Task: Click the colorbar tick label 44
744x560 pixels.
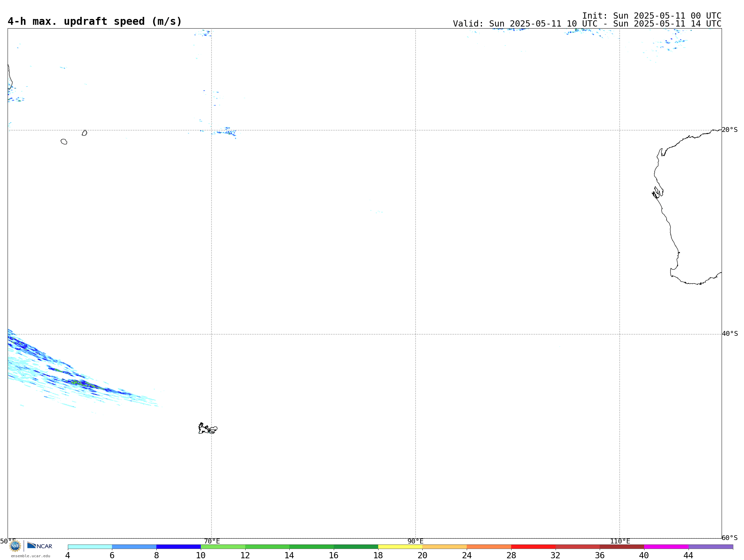Action: [689, 555]
